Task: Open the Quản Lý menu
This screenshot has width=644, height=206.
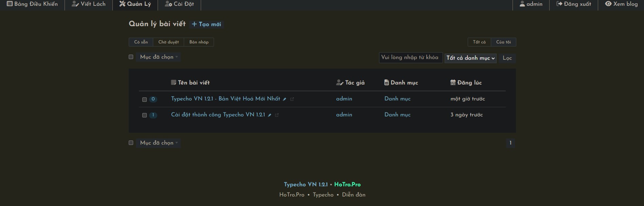Action: 135,4
